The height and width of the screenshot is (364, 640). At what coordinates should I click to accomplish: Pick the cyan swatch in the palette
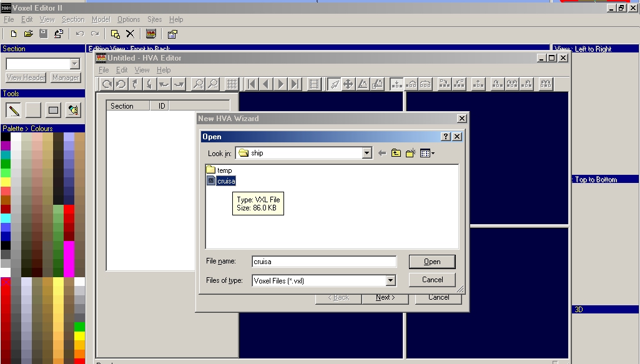point(5,218)
